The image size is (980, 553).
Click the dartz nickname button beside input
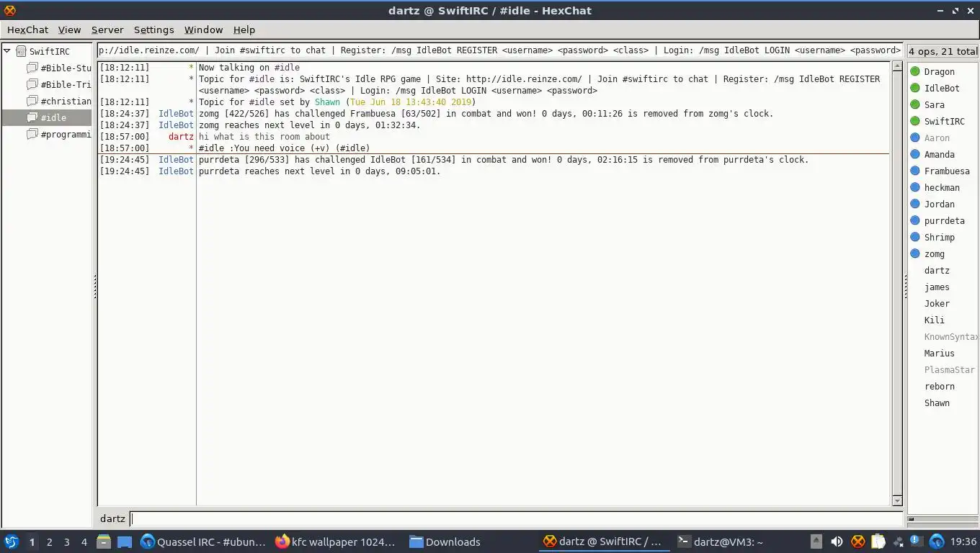pyautogui.click(x=112, y=518)
